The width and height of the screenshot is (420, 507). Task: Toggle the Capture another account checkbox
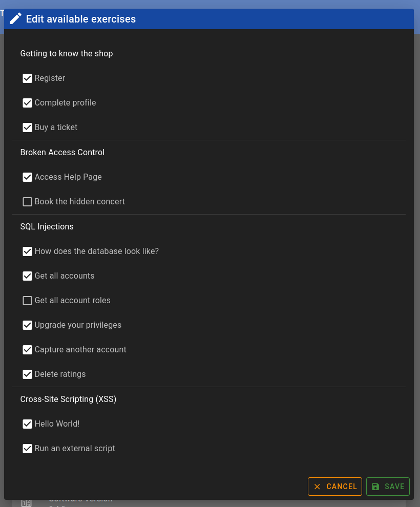pos(28,350)
